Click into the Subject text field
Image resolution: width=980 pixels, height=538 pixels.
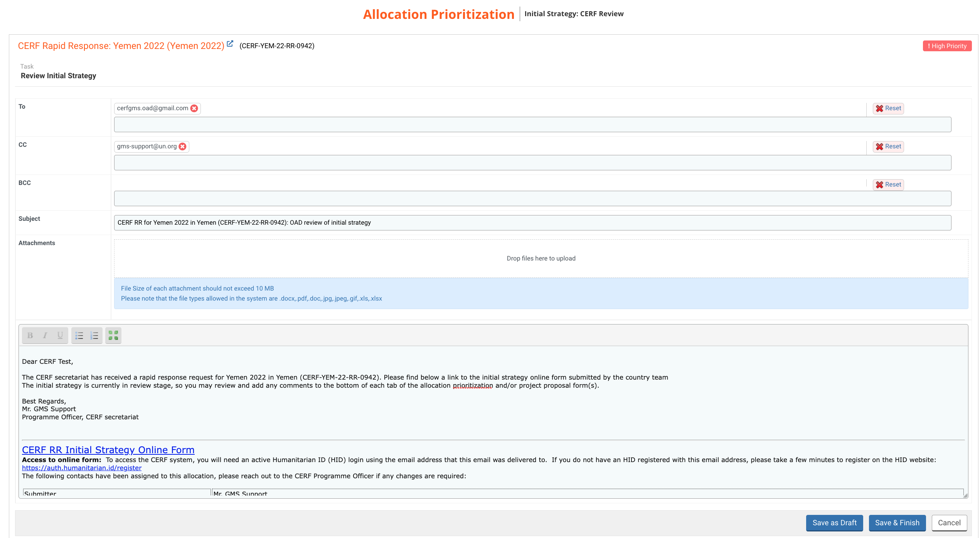click(x=532, y=223)
